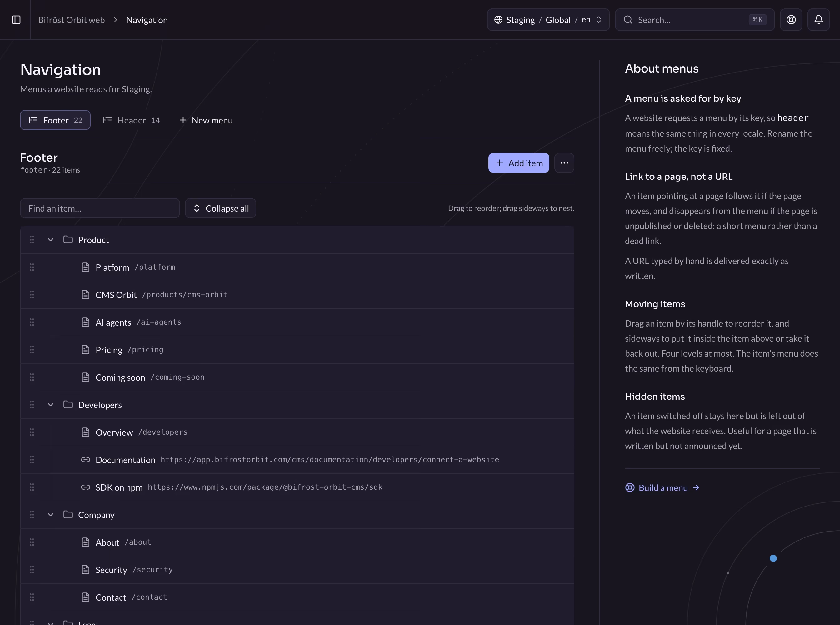Click the connect-a-website Documentation URL
Screen dimensions: 840x625
(330, 460)
